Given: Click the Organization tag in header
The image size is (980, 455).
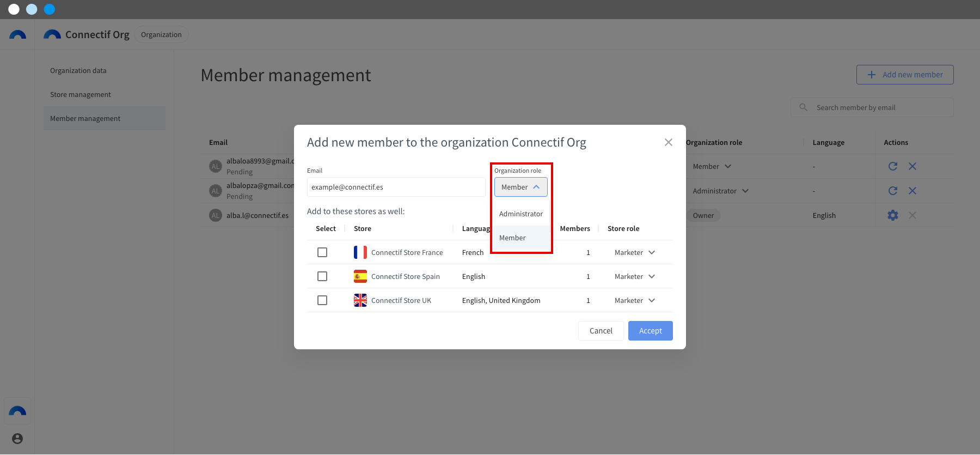Looking at the screenshot, I should [161, 34].
